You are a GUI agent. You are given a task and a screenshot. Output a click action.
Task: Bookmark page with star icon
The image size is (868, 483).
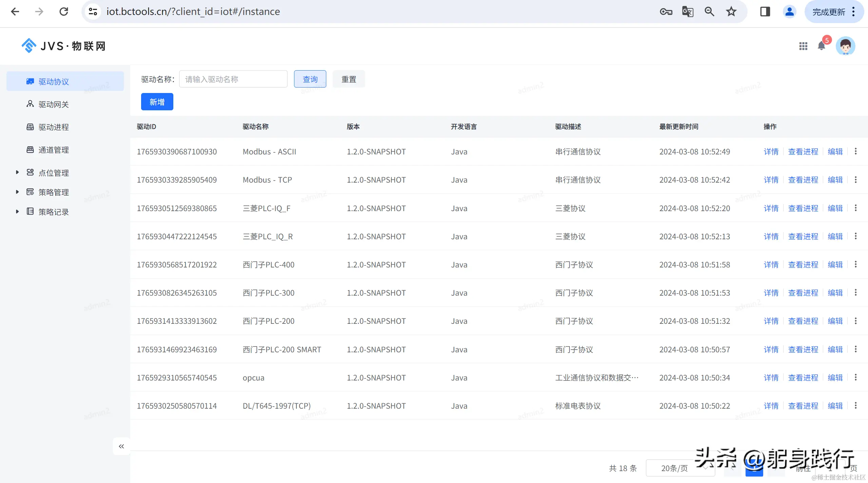coord(731,12)
